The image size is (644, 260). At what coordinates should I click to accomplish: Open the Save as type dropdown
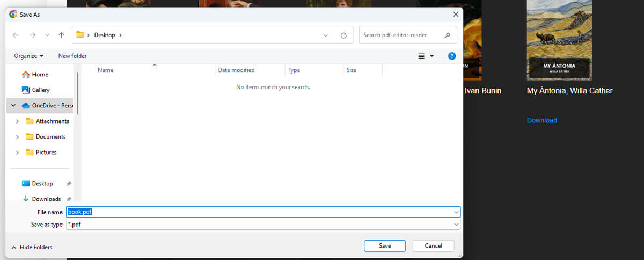click(263, 225)
